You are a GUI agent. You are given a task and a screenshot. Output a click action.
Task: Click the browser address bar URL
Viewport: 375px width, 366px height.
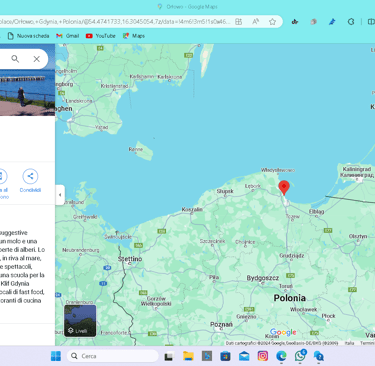pyautogui.click(x=115, y=22)
